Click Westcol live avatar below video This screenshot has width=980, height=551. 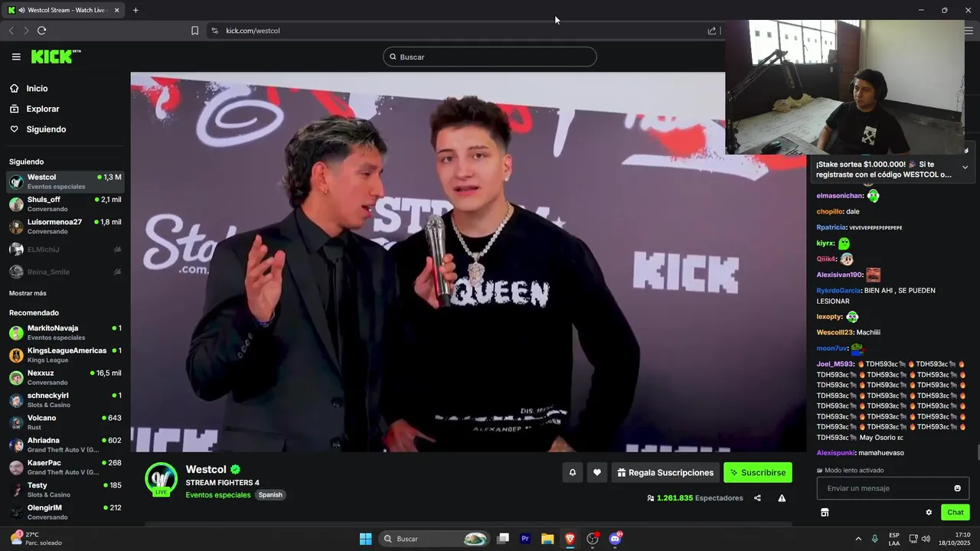click(x=161, y=479)
